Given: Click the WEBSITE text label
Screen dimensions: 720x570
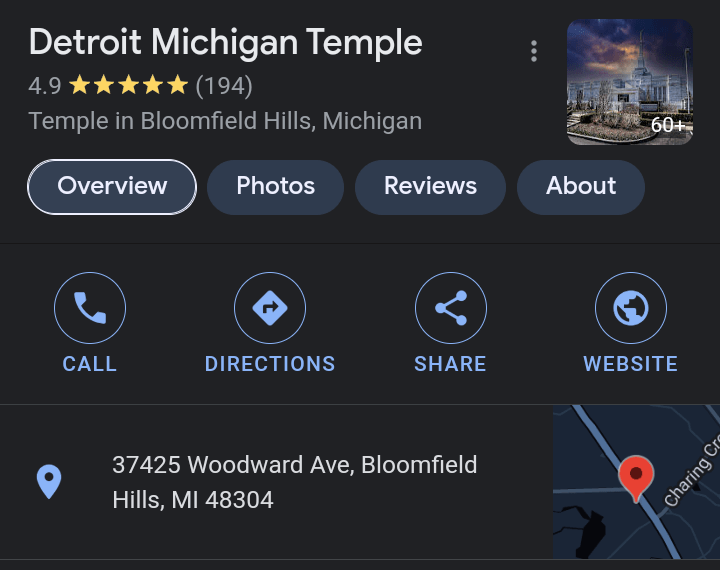Looking at the screenshot, I should pos(630,364).
